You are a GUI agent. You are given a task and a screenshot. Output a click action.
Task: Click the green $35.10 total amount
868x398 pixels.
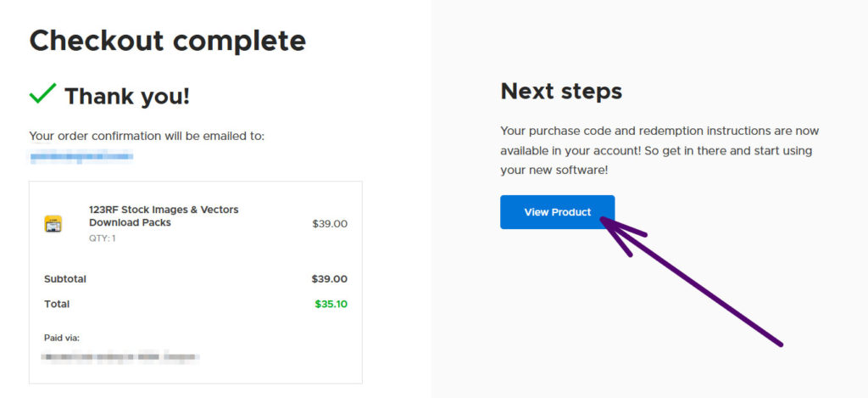click(x=331, y=304)
